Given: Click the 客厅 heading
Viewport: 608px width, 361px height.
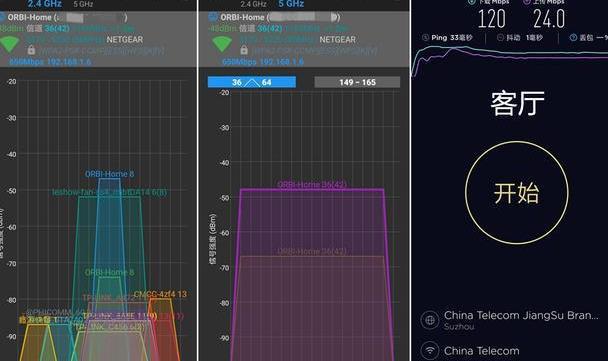Looking at the screenshot, I should [x=517, y=104].
